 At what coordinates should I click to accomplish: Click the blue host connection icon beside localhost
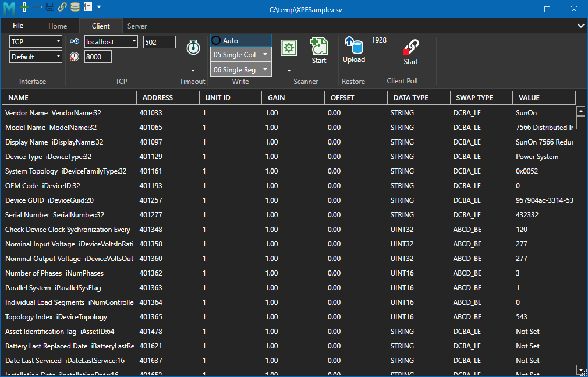pyautogui.click(x=75, y=41)
